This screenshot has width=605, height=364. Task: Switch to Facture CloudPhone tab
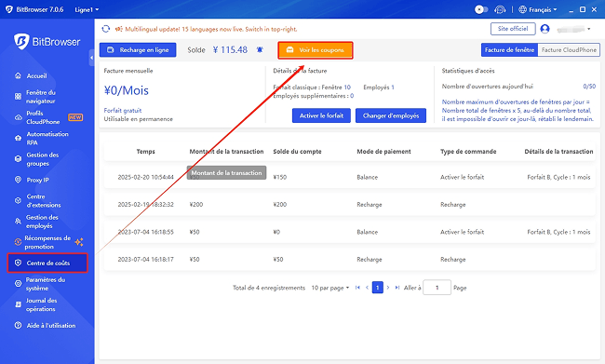pyautogui.click(x=569, y=49)
